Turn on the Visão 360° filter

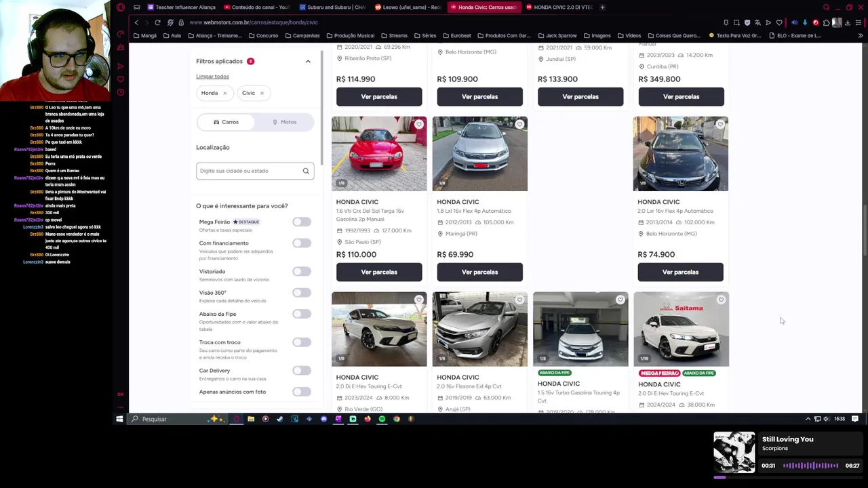302,292
